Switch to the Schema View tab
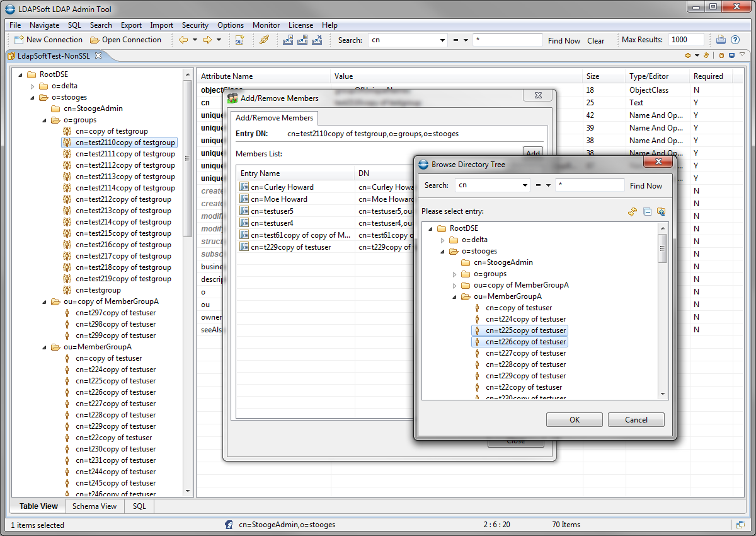Viewport: 756px width, 536px height. pyautogui.click(x=94, y=506)
